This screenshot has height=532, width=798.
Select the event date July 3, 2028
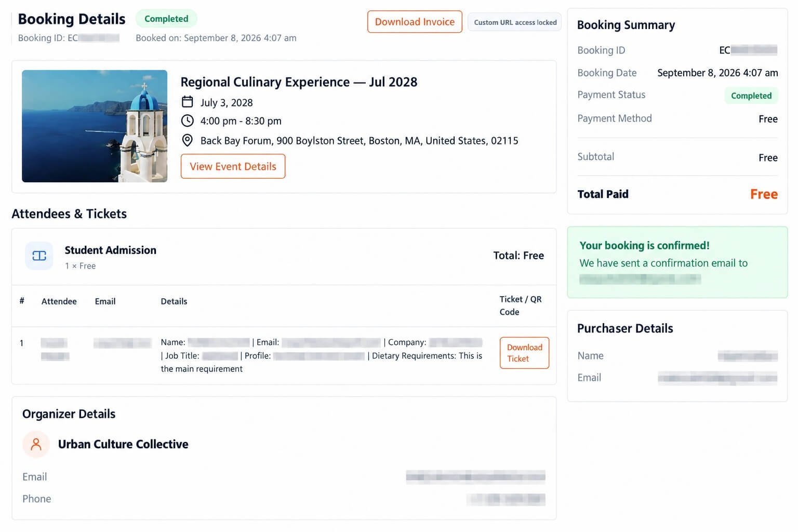[x=227, y=103]
